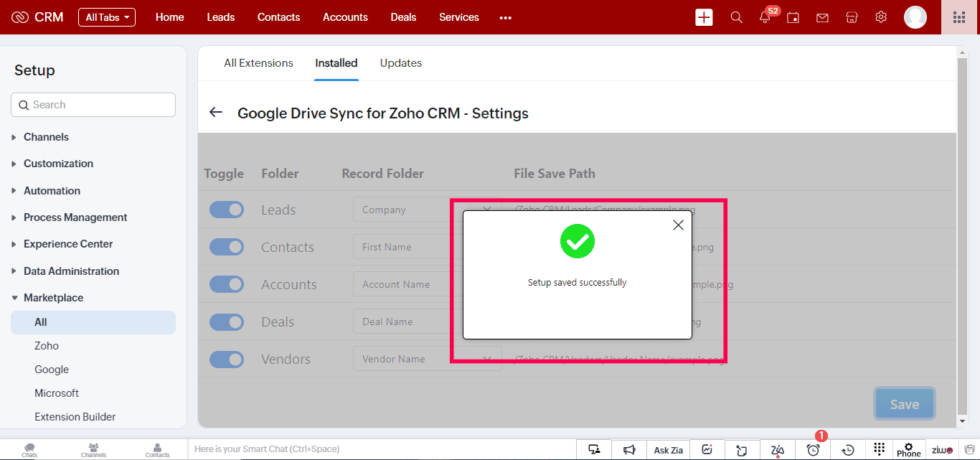Switch to the Updates tab
Screen dimensions: 980x460
401,63
